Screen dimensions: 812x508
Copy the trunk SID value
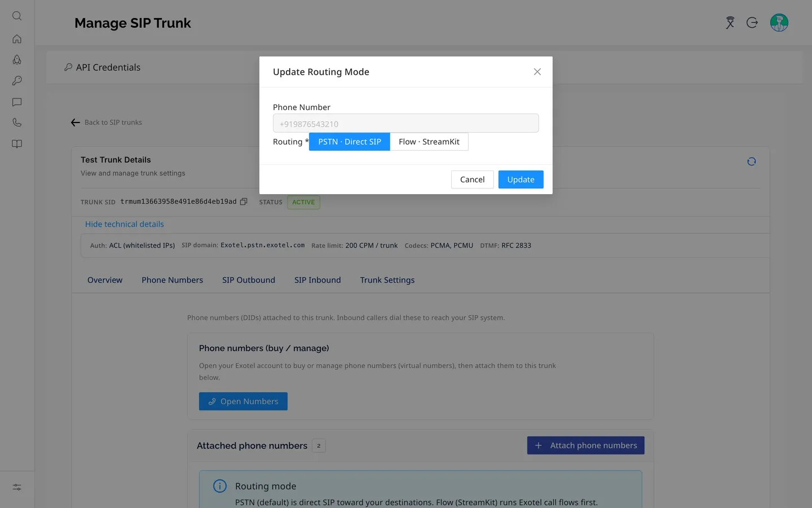click(x=244, y=202)
